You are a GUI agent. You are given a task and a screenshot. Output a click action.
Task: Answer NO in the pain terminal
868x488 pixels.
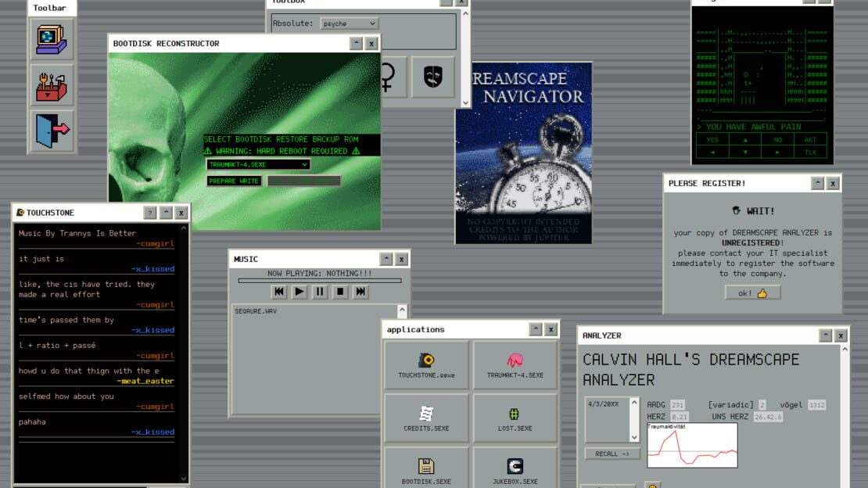pyautogui.click(x=778, y=139)
